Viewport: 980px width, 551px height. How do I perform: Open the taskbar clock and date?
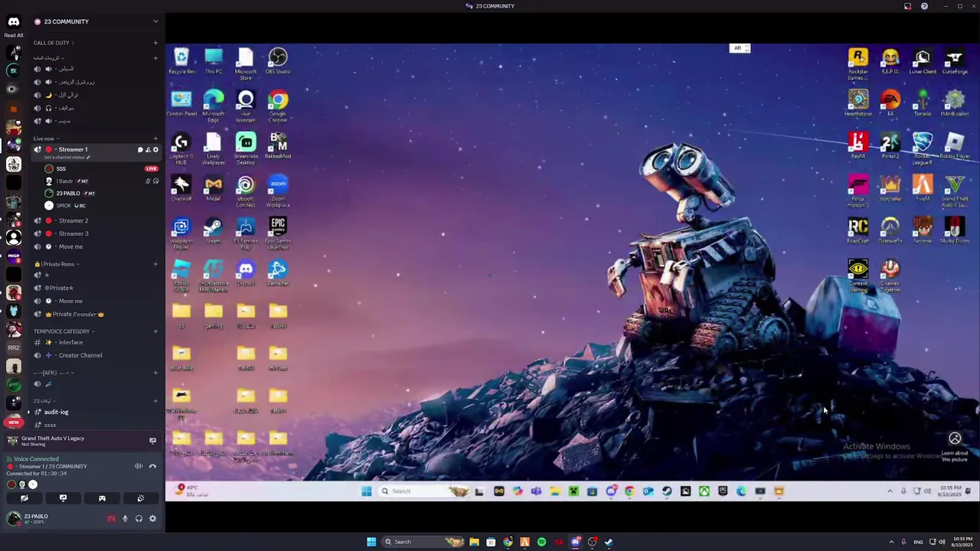coord(962,542)
